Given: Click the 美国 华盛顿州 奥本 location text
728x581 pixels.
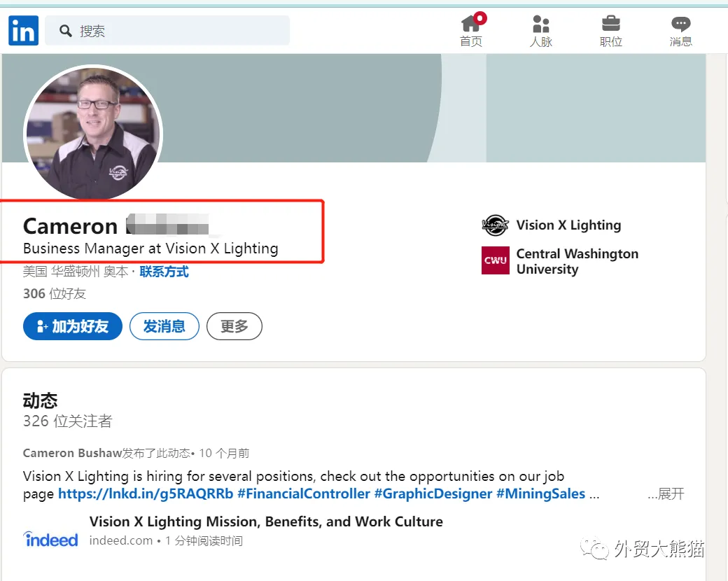Looking at the screenshot, I should (75, 272).
